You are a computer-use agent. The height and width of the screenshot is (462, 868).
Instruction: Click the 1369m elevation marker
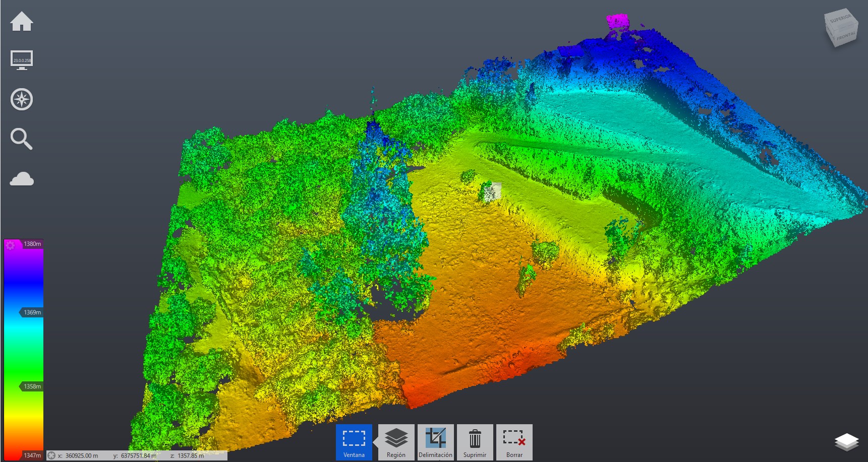pyautogui.click(x=32, y=312)
